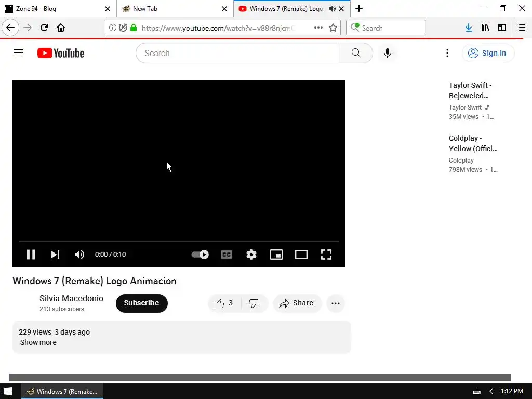Image resolution: width=532 pixels, height=399 pixels.
Task: Toggle the Firefox sidebar icon
Action: point(502,28)
